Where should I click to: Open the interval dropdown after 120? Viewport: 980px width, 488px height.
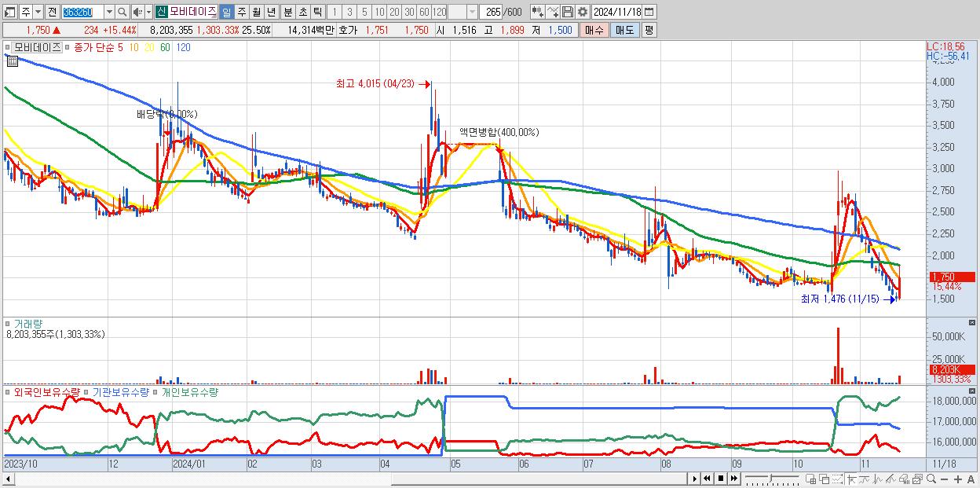tap(472, 12)
